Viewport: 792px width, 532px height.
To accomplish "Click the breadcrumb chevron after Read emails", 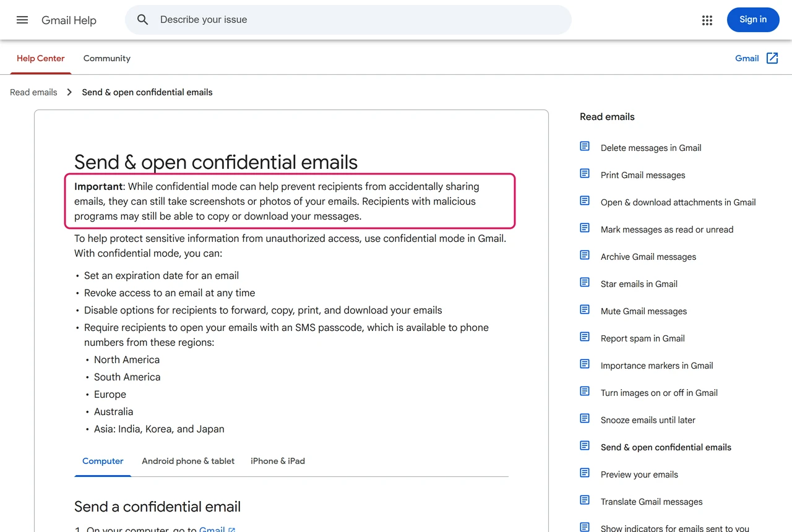I will coord(69,92).
